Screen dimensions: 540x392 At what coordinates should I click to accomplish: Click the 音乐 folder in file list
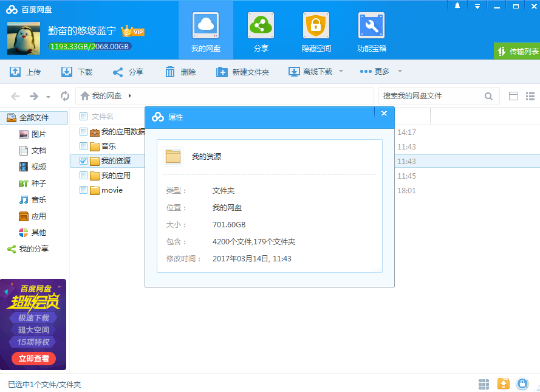point(109,146)
